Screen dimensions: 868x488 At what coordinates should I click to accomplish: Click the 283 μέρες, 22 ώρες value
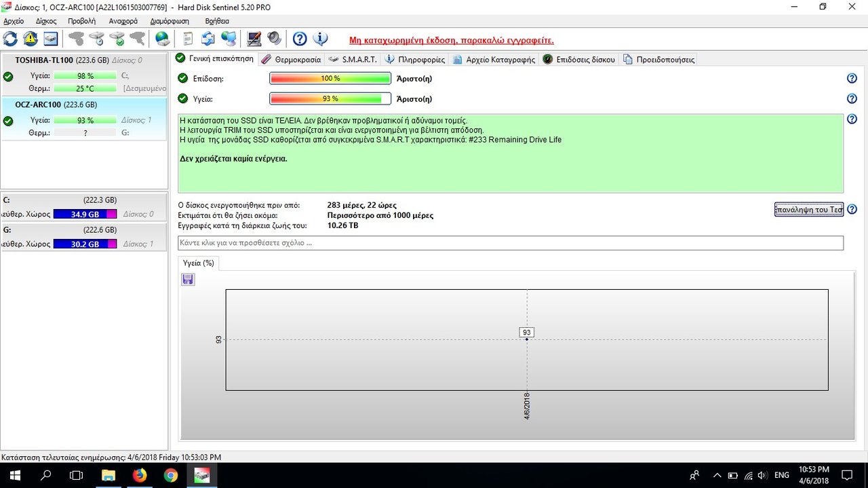point(361,205)
